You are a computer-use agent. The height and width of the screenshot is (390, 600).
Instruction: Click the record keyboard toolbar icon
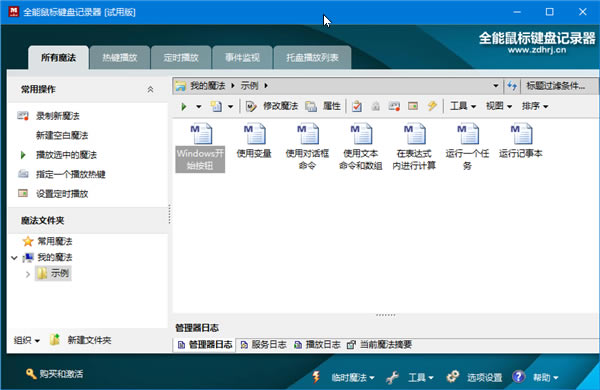[394, 106]
